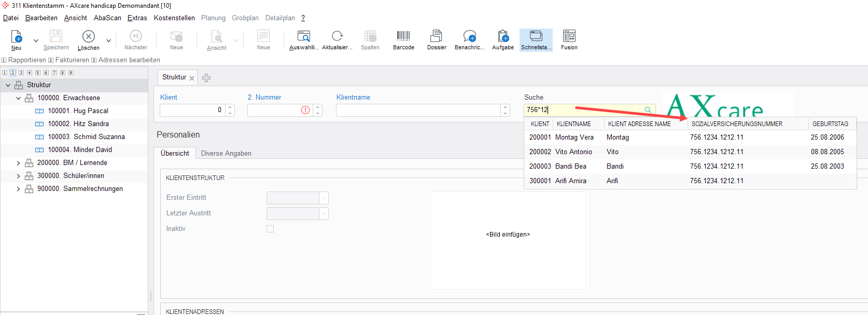Open the AbaScan menu
The height and width of the screenshot is (315, 868).
point(107,18)
